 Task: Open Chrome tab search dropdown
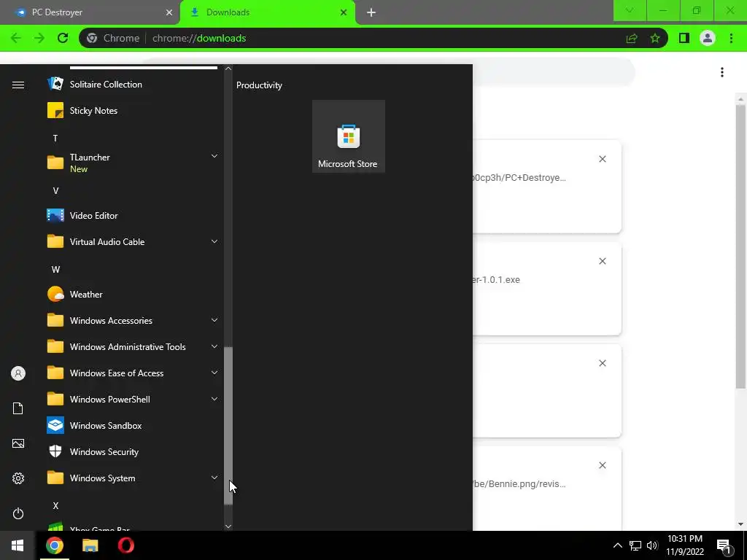tap(630, 10)
